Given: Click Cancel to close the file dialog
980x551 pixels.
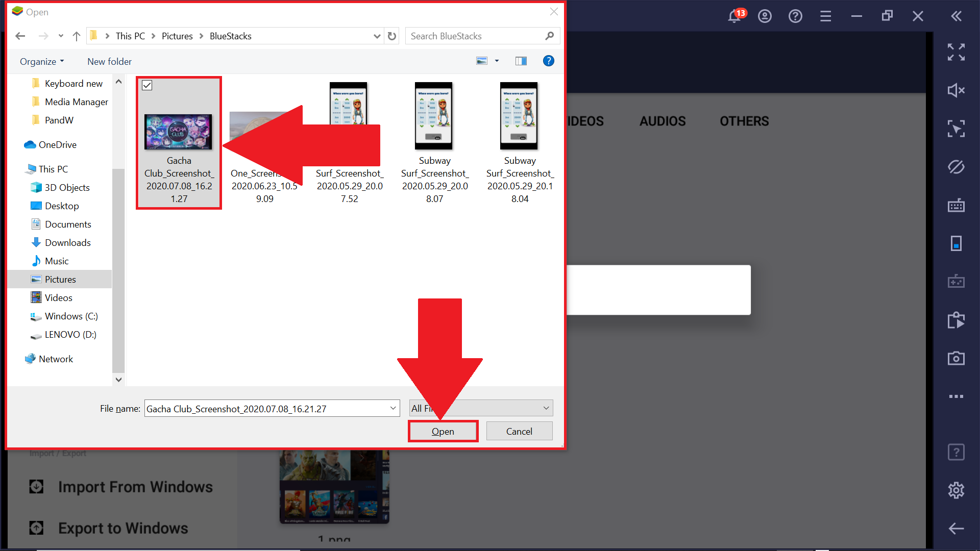Looking at the screenshot, I should coord(519,431).
